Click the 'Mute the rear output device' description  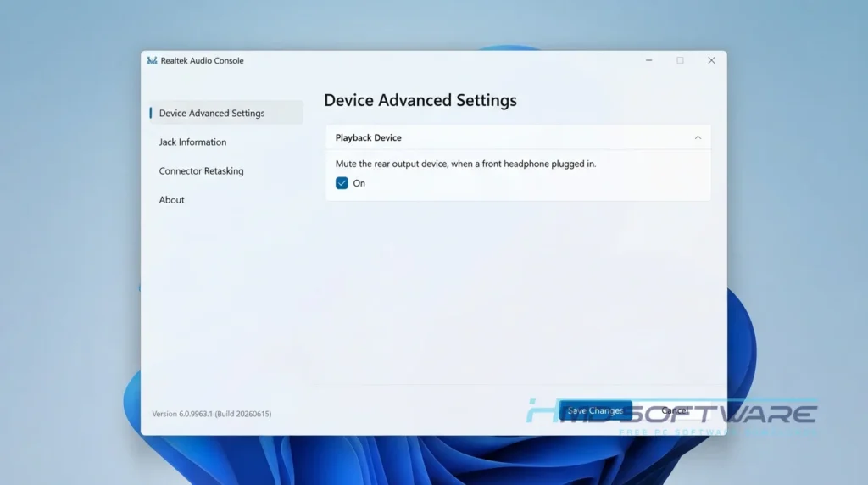click(x=465, y=164)
